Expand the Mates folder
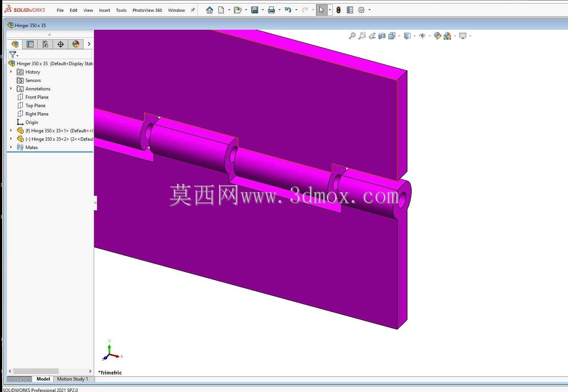The image size is (568, 392). pyautogui.click(x=11, y=147)
